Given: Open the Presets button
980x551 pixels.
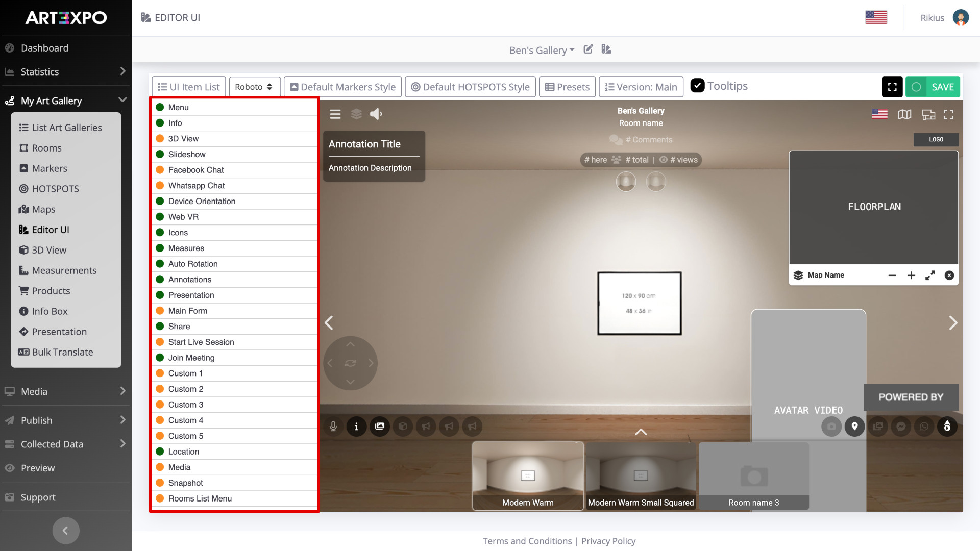Looking at the screenshot, I should [x=567, y=87].
